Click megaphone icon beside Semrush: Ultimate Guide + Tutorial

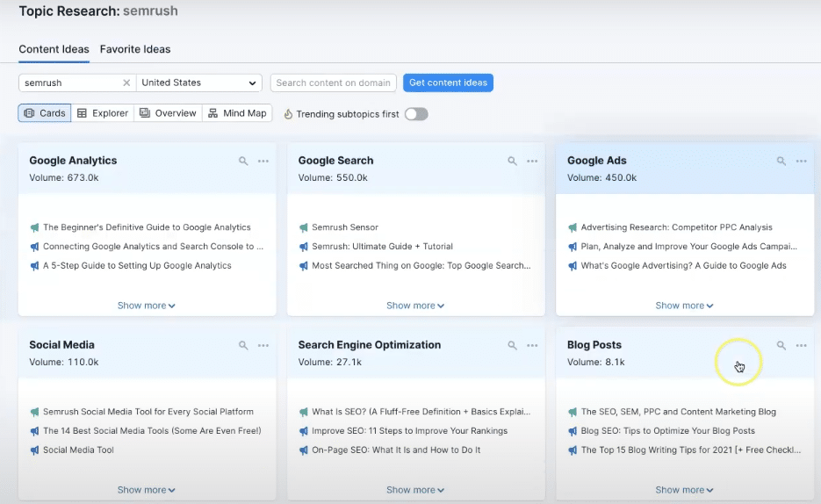point(304,247)
